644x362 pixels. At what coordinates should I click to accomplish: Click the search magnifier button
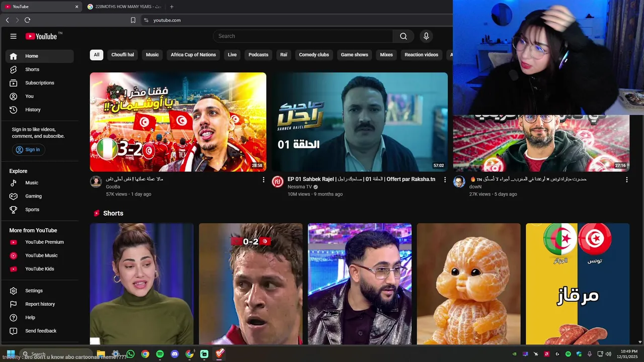click(404, 36)
